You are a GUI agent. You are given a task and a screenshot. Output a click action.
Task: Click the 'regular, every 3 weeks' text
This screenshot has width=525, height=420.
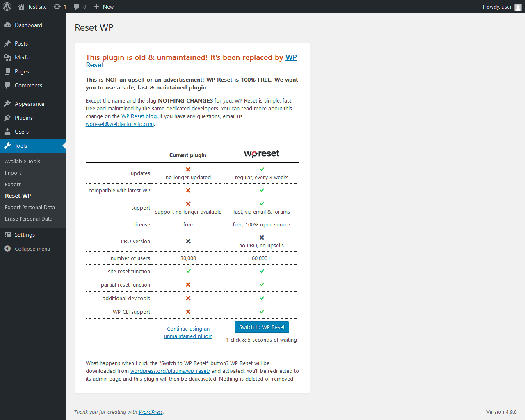click(x=262, y=178)
